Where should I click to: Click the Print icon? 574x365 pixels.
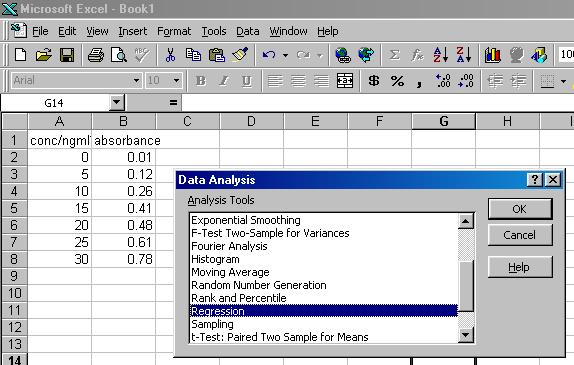tap(96, 55)
